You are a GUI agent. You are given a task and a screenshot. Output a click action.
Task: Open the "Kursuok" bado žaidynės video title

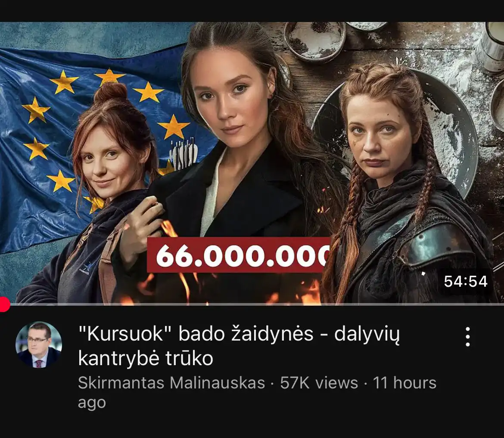click(239, 346)
